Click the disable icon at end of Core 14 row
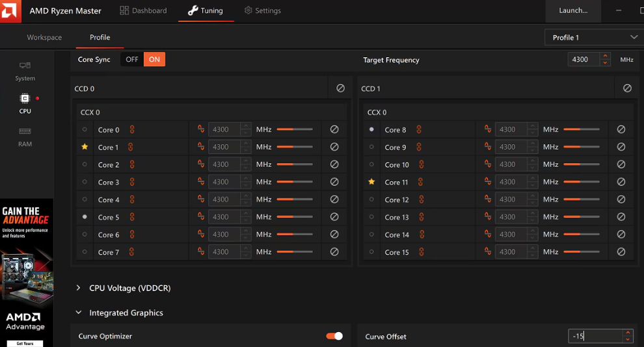This screenshot has width=644, height=347. (621, 234)
